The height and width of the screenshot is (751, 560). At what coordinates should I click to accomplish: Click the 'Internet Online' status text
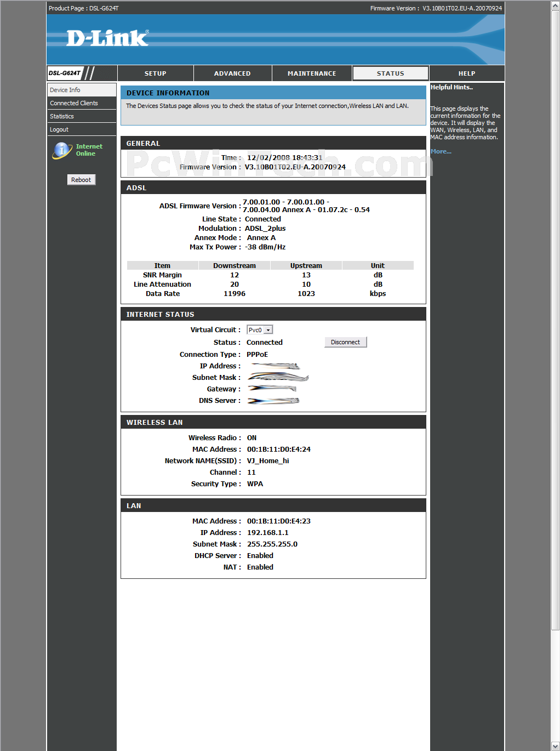[89, 150]
